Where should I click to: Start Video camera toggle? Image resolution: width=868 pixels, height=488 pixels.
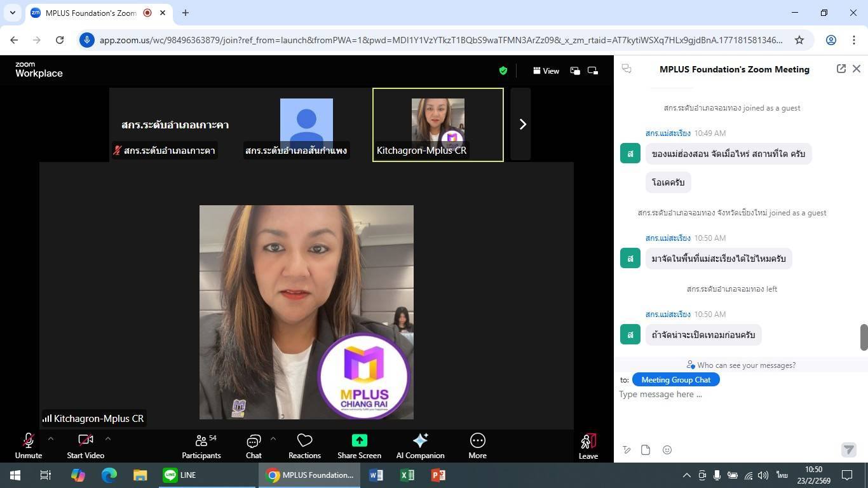click(x=85, y=441)
